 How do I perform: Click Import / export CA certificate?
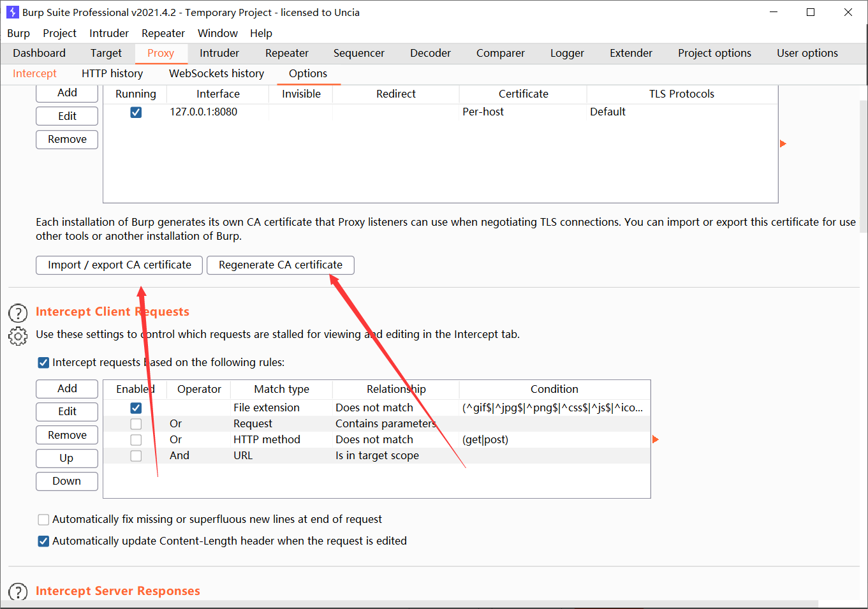coord(119,265)
